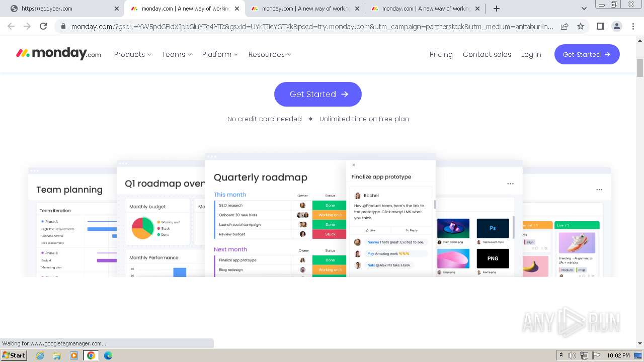Click the 10:02 PM system clock
The image size is (644, 362).
[618, 355]
